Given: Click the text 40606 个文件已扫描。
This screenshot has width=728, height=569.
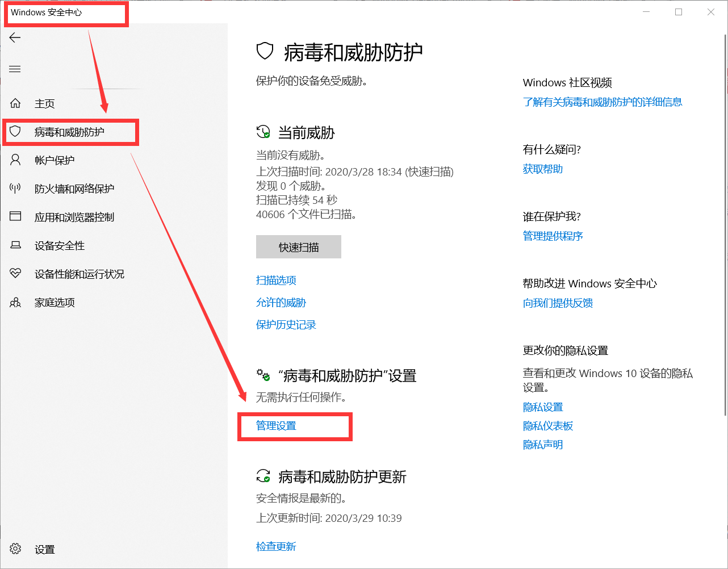Looking at the screenshot, I should (307, 214).
